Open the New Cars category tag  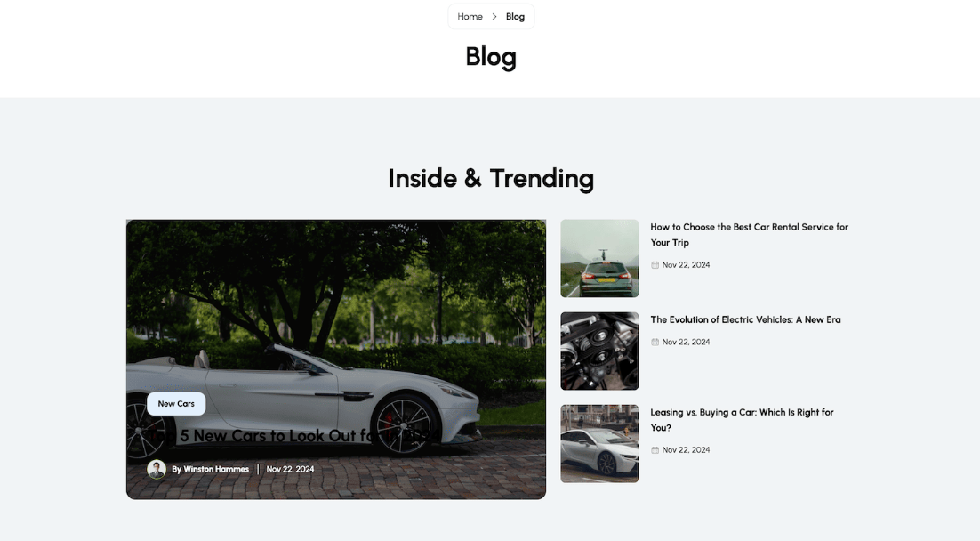coord(176,404)
